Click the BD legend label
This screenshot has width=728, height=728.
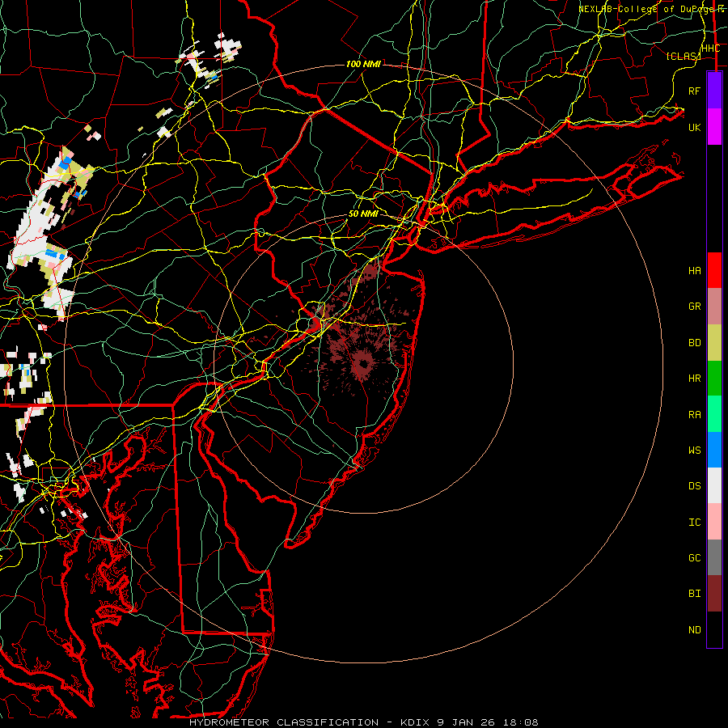coord(694,343)
